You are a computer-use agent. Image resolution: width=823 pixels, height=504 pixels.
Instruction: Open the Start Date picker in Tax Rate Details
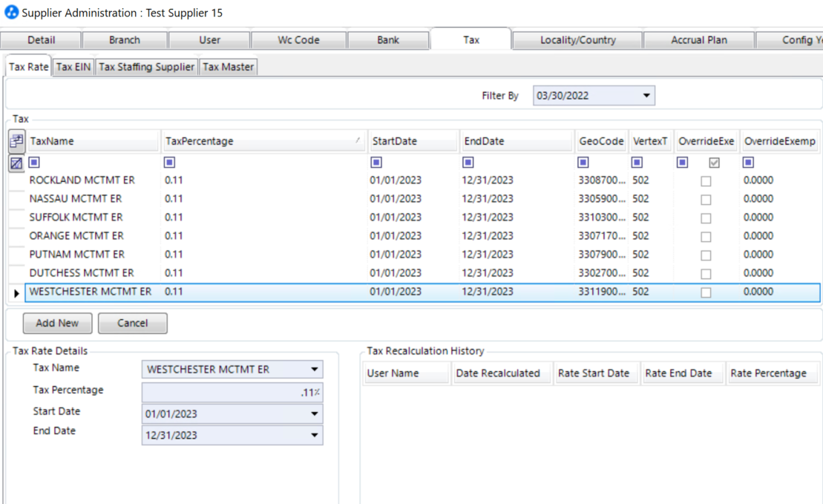[x=314, y=413]
